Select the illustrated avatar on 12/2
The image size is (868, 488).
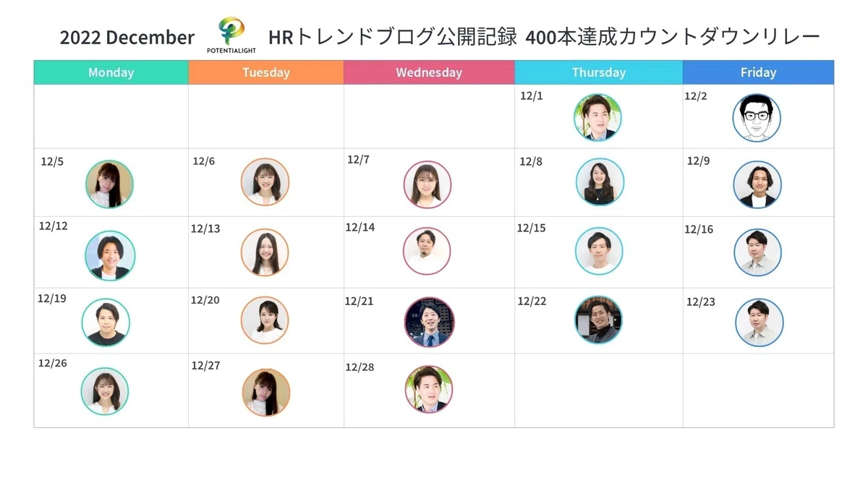[757, 118]
